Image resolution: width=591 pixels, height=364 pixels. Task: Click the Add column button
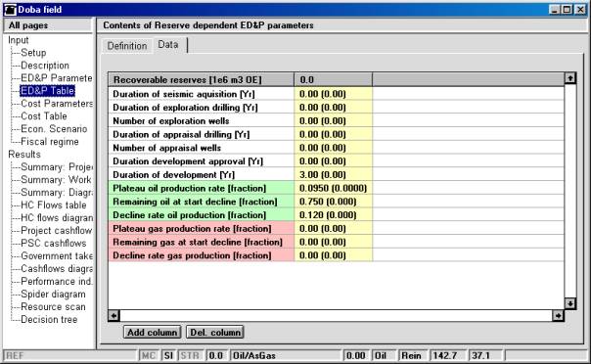point(153,333)
